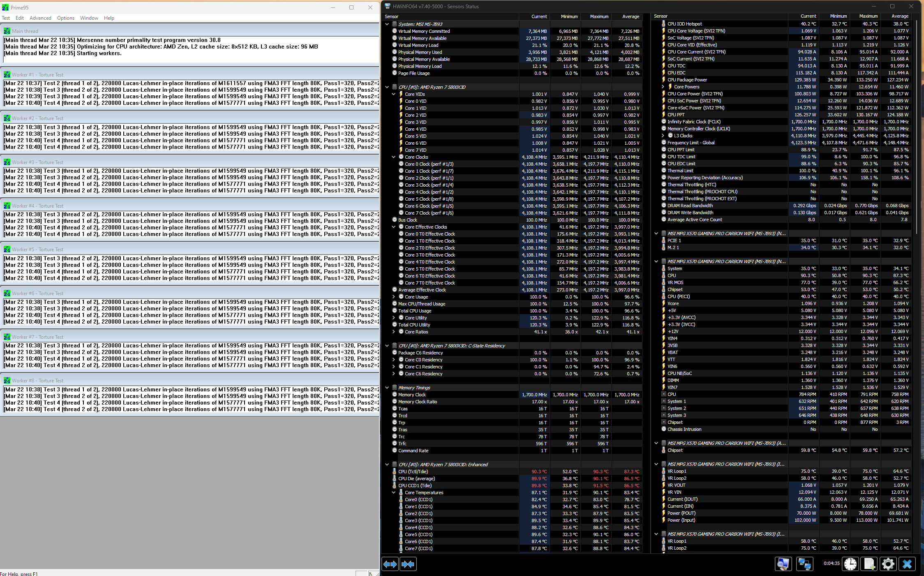924x576 pixels.
Task: Expand the L3 Clocks row
Action: coord(663,136)
